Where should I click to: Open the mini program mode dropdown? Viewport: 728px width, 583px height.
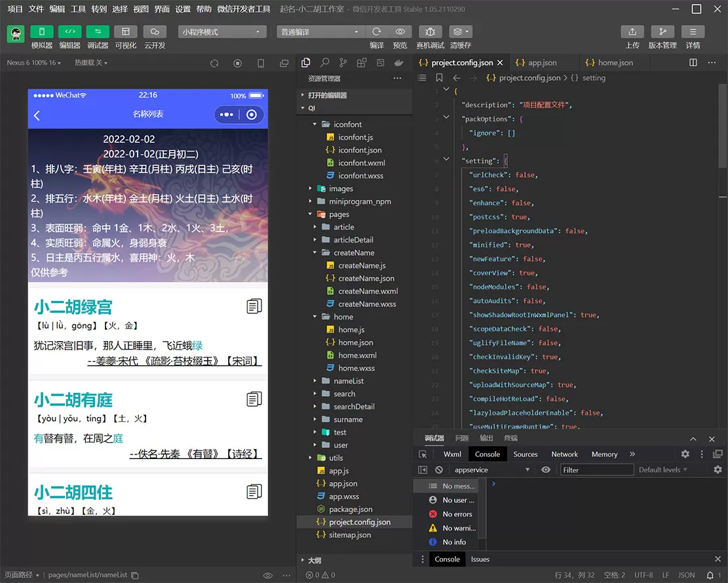[x=222, y=31]
